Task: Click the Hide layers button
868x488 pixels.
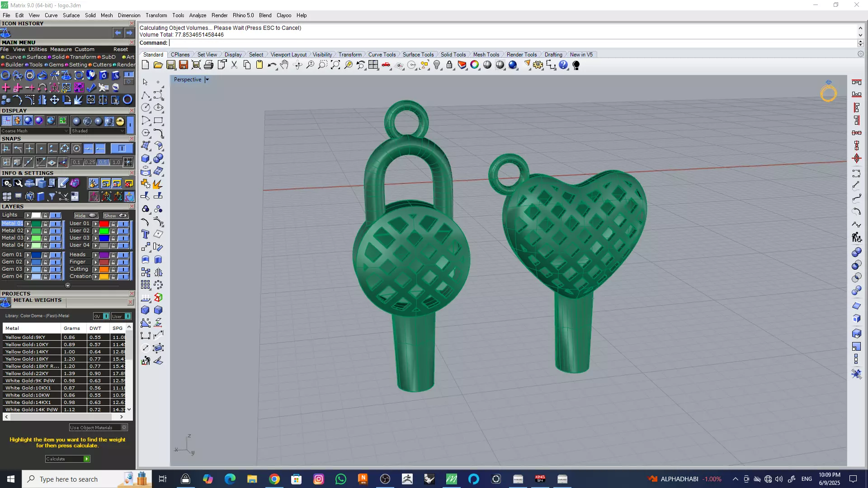Action: [x=85, y=216]
